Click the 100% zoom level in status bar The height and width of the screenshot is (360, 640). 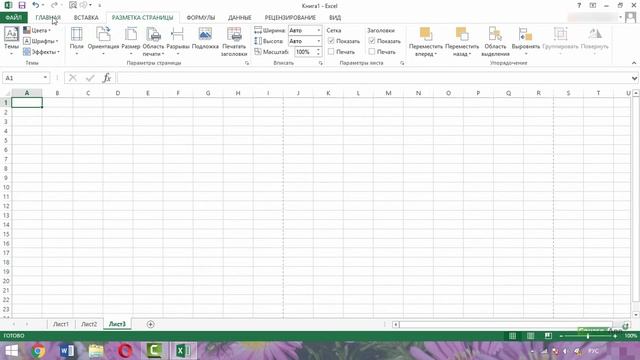coord(631,336)
